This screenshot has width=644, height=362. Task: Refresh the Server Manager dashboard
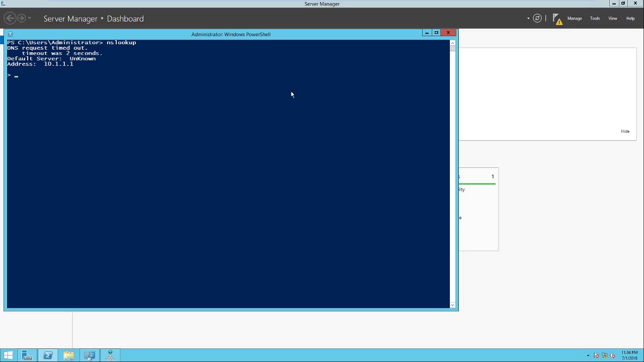click(x=537, y=19)
